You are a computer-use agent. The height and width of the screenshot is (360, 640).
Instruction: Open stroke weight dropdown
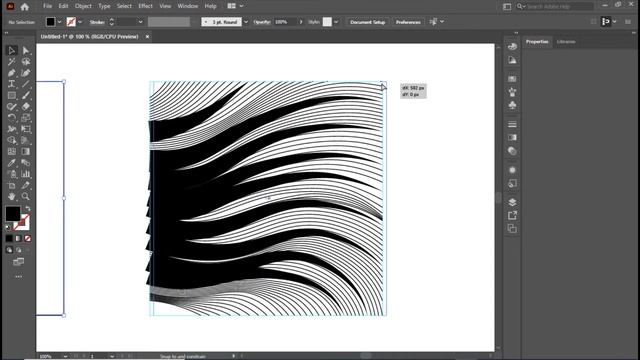point(140,22)
